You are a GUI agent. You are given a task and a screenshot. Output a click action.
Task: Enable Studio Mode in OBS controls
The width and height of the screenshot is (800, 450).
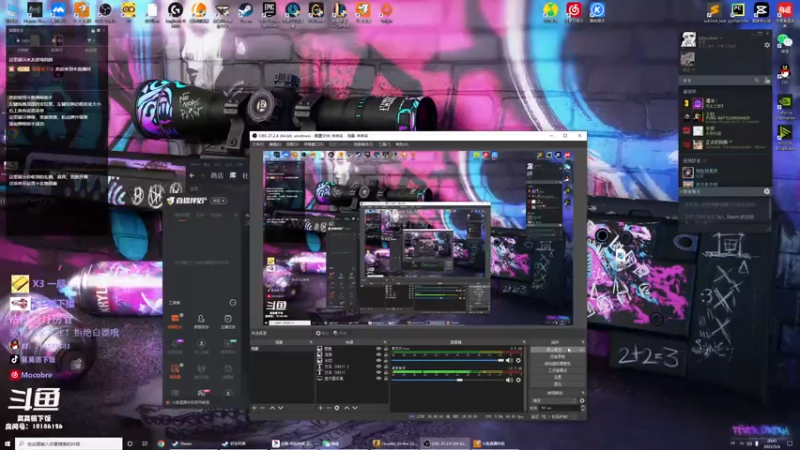click(557, 370)
